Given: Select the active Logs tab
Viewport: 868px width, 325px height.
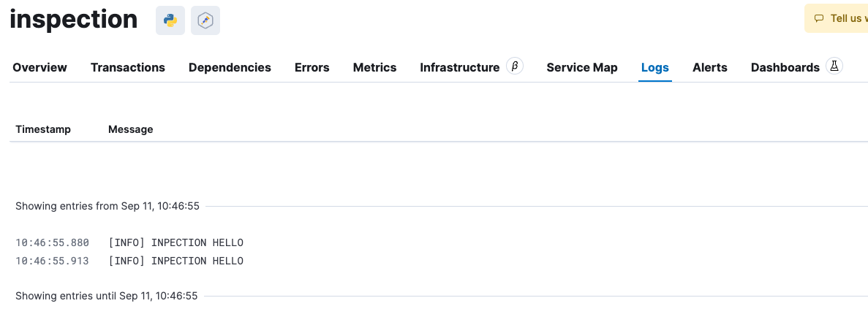Looking at the screenshot, I should [655, 67].
